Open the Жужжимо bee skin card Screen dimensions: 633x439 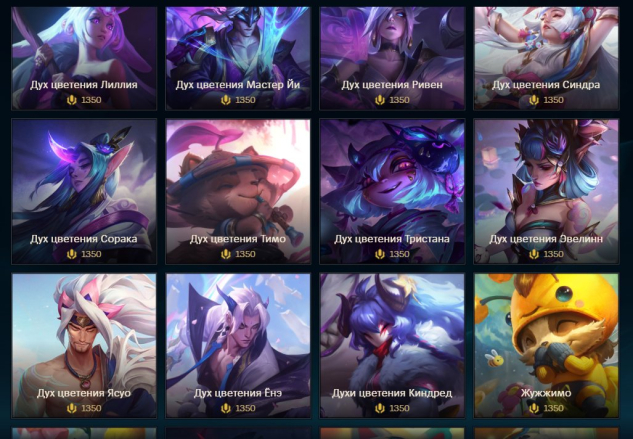[546, 346]
